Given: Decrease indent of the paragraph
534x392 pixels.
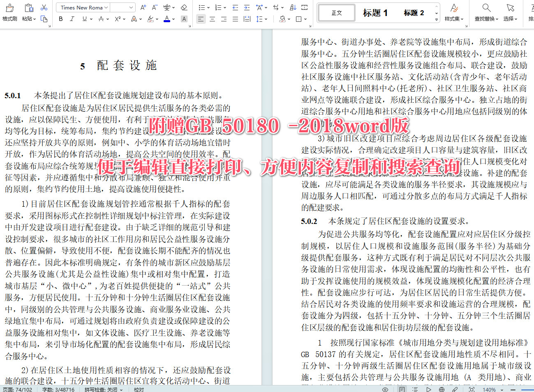Looking at the screenshot, I should pos(235,7).
